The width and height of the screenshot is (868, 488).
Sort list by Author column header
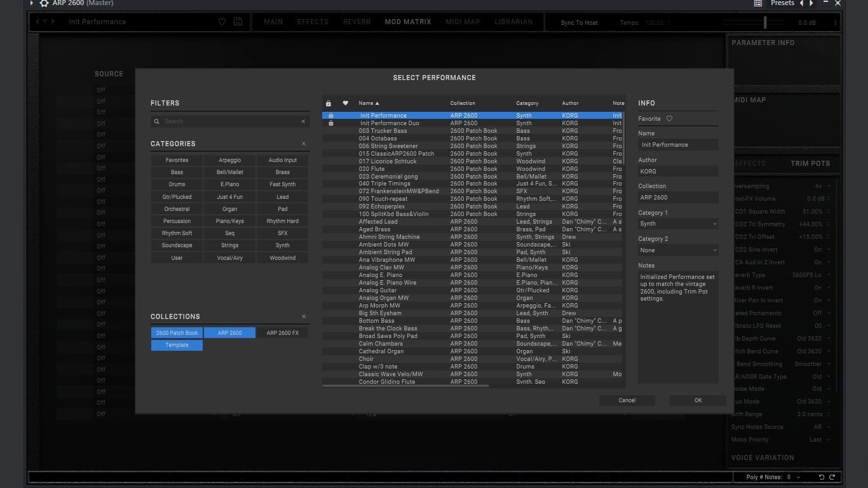pos(570,103)
